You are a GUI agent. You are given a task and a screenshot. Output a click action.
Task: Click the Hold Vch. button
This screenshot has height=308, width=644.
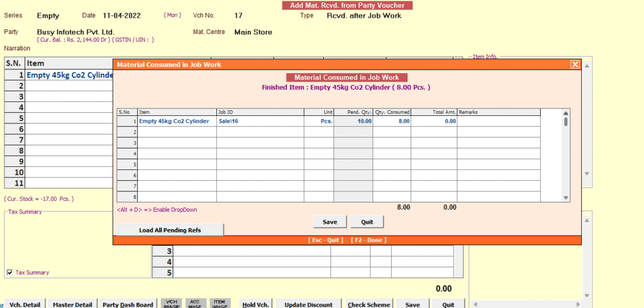click(x=255, y=304)
